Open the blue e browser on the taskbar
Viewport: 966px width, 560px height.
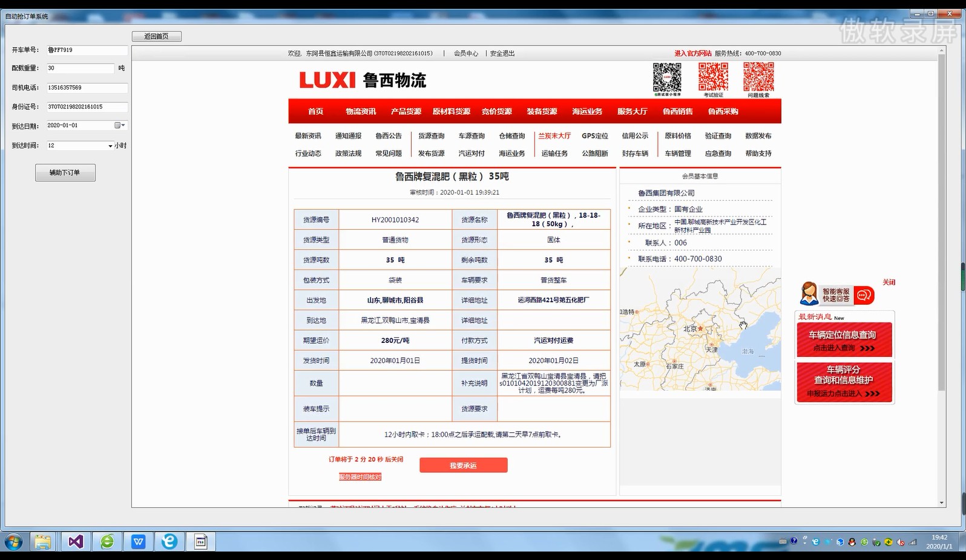pyautogui.click(x=169, y=541)
